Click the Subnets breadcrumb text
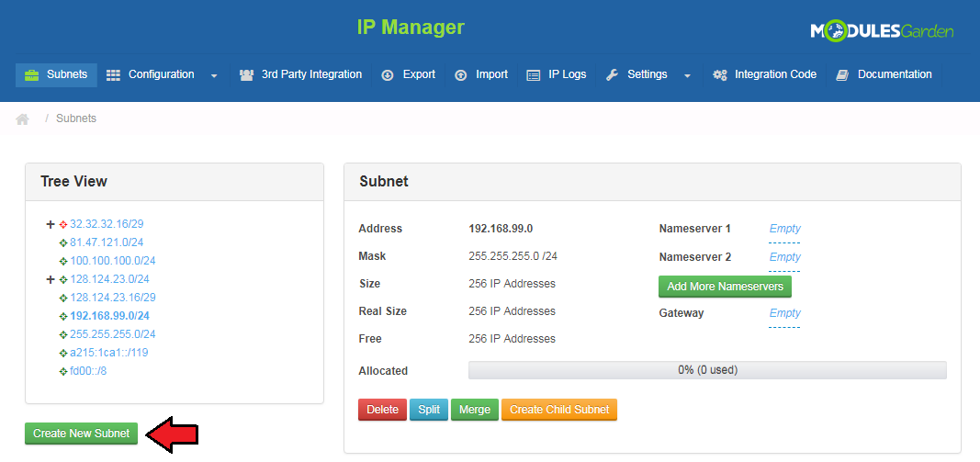Image resolution: width=980 pixels, height=462 pixels. click(76, 118)
